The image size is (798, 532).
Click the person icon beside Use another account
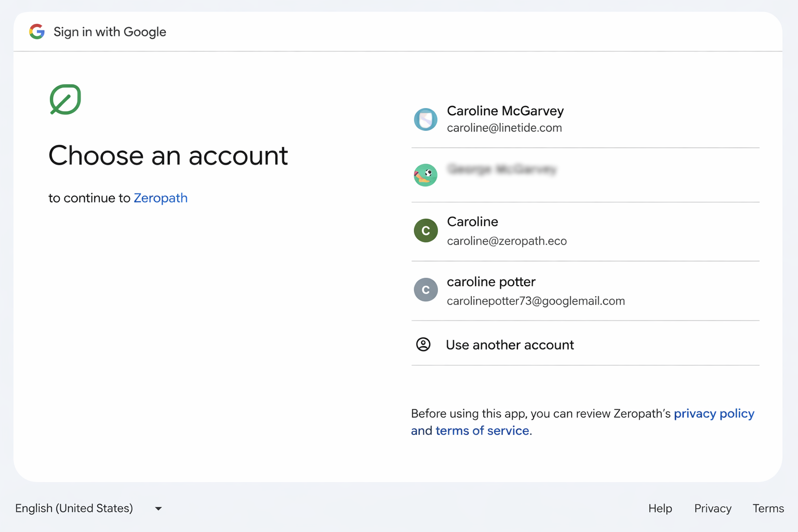pos(423,344)
